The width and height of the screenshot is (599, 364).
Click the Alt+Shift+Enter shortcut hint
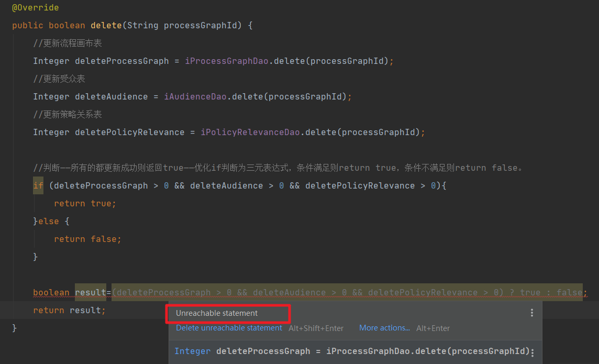coord(316,328)
